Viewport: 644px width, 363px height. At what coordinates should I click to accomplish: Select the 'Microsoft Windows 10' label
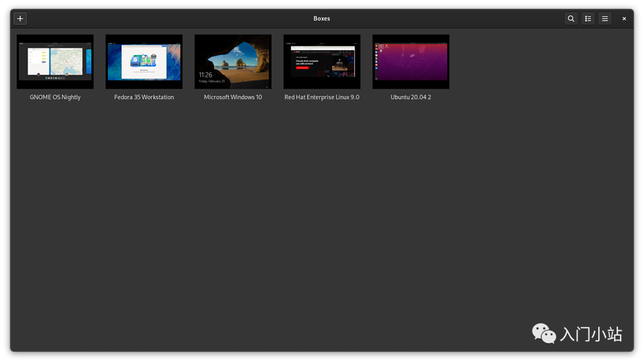click(233, 97)
